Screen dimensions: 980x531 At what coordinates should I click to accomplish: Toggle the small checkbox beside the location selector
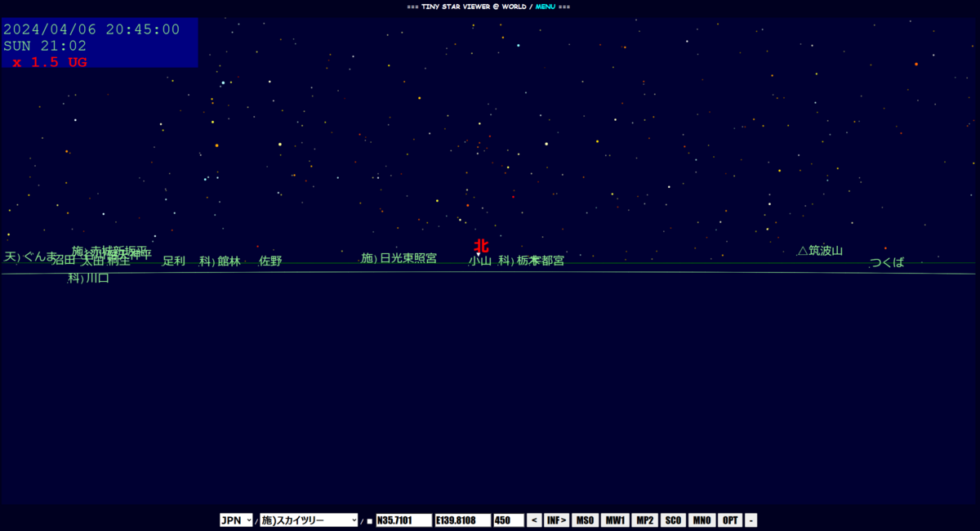tap(369, 520)
